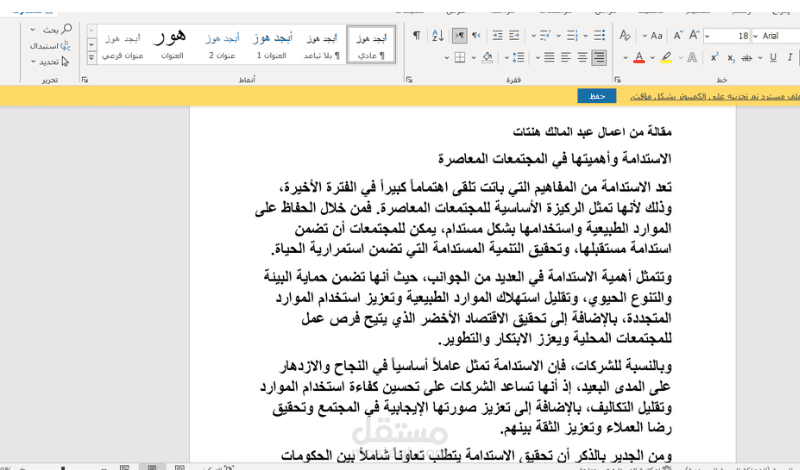800x470 pixels.
Task: Open the Sort A-Z tool
Action: [438, 35]
